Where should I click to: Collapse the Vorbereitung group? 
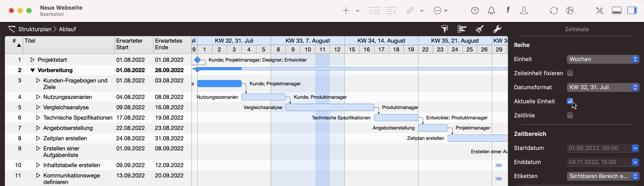(x=32, y=70)
